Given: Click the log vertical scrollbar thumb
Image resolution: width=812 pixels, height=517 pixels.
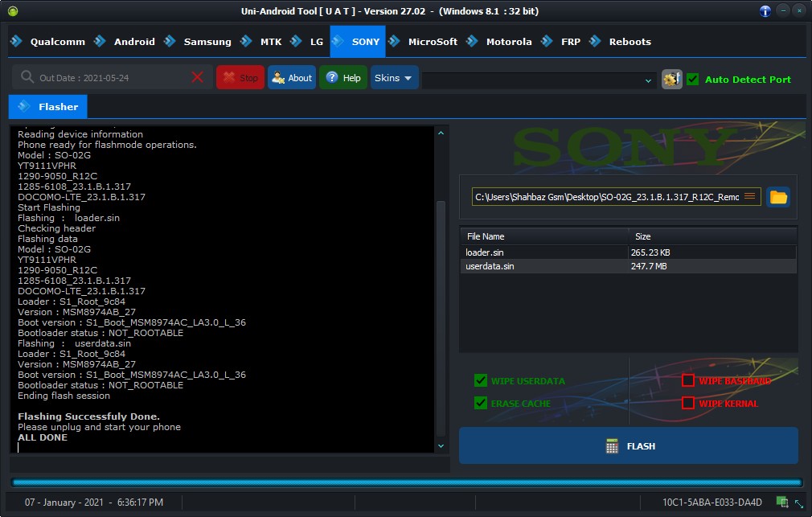Looking at the screenshot, I should pyautogui.click(x=441, y=318).
